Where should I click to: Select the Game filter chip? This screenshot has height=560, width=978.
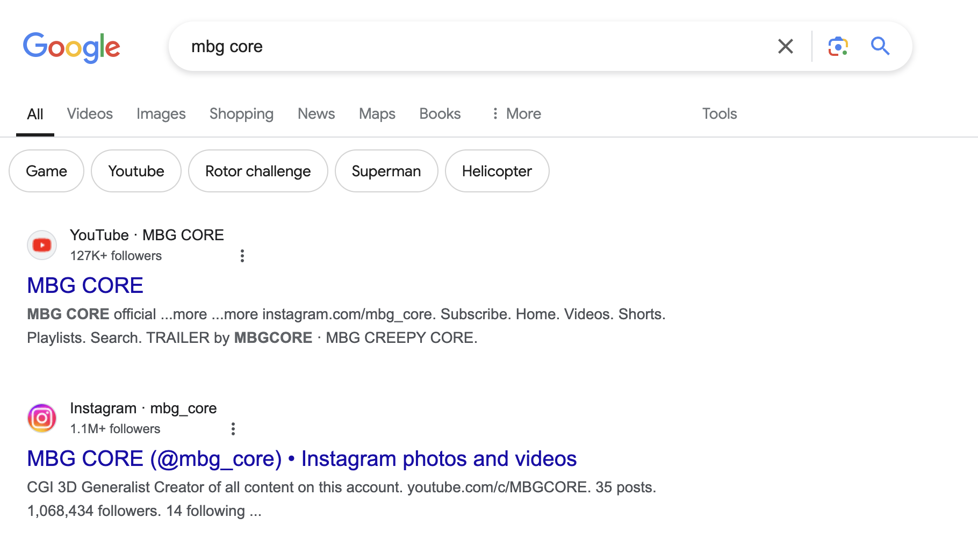click(x=47, y=171)
